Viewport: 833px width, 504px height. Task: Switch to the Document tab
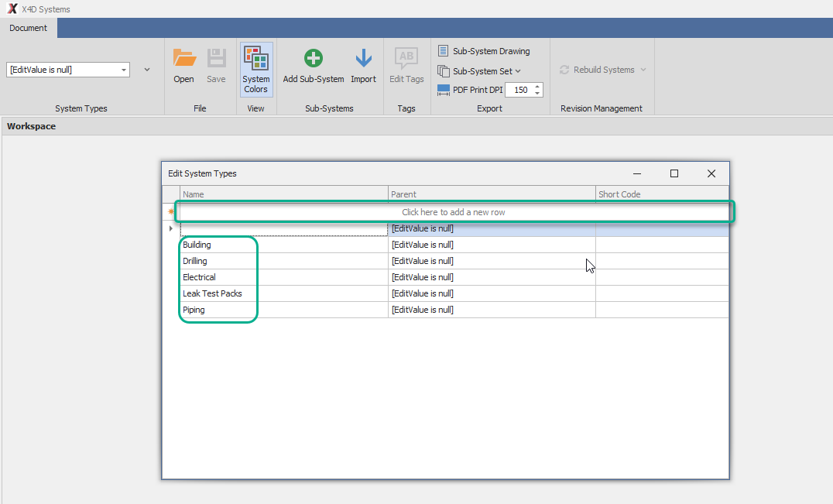click(29, 28)
